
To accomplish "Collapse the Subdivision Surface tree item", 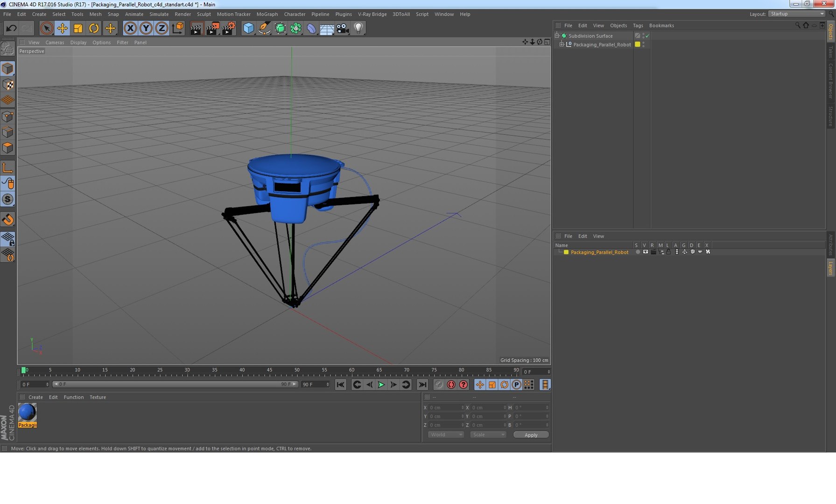I will (x=557, y=35).
